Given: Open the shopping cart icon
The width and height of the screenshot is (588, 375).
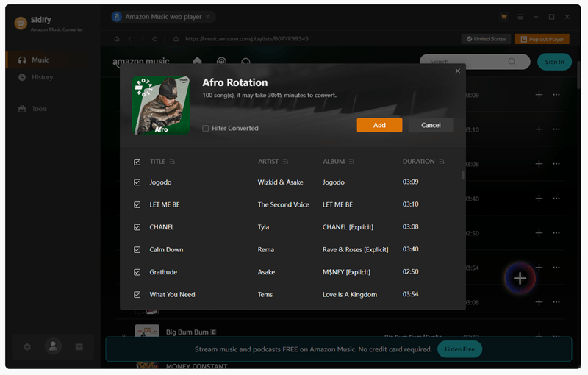Looking at the screenshot, I should click(504, 17).
